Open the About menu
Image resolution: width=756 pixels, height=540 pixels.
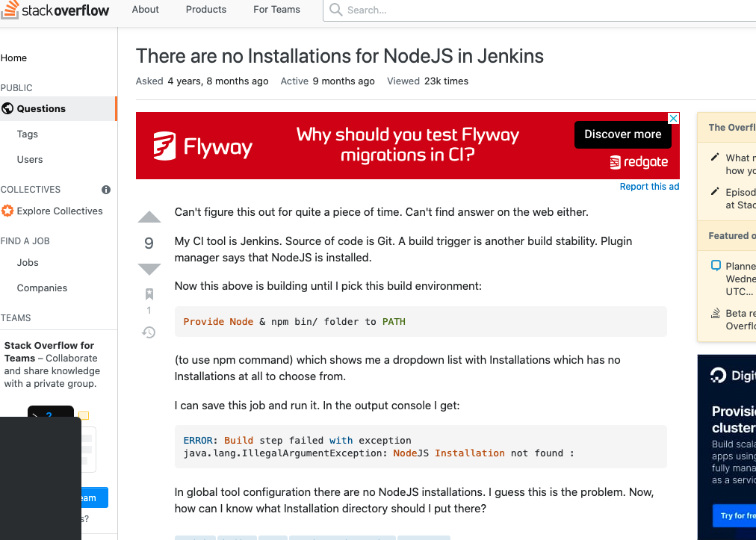click(145, 10)
